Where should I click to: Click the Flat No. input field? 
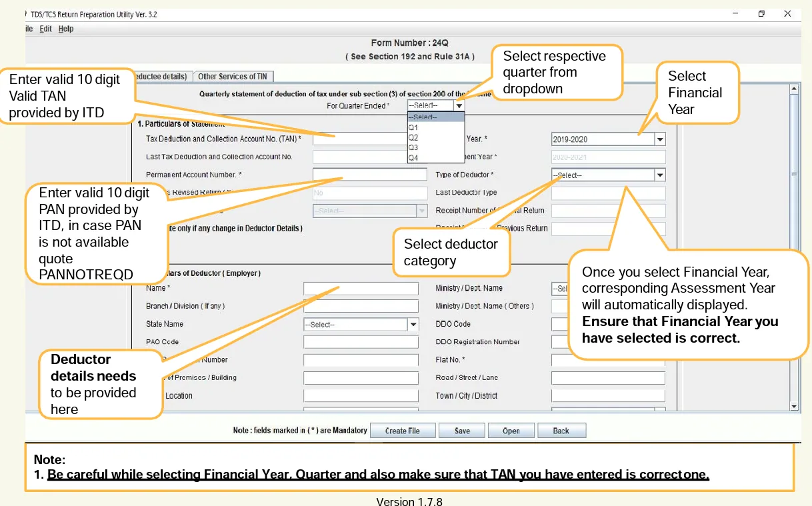[609, 360]
